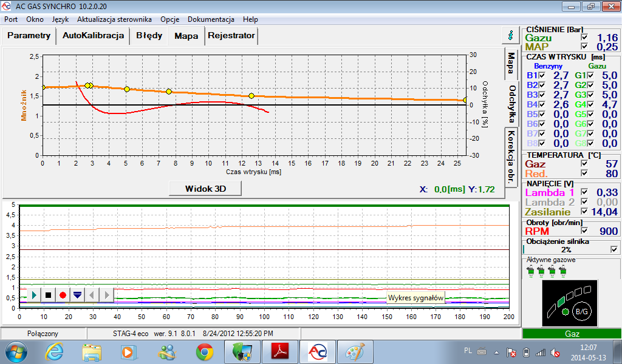Click the blue down-arrow save icon
Screen dimensions: 622x364
[77, 295]
